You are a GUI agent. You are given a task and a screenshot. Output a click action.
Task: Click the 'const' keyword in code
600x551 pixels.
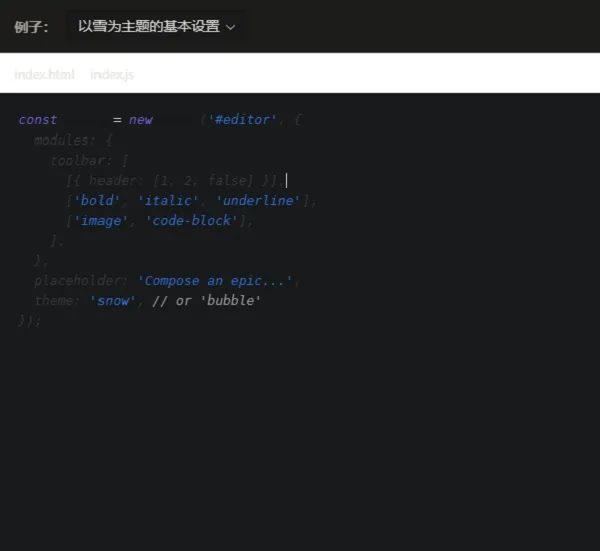(x=38, y=120)
